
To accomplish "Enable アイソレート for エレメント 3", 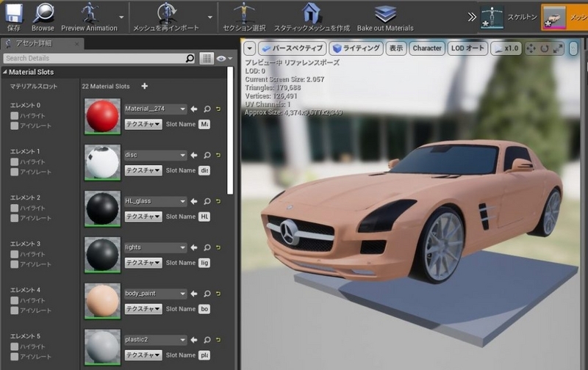I will [x=14, y=264].
